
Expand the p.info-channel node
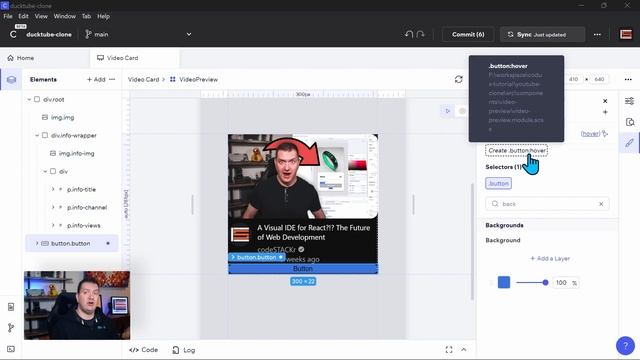[x=53, y=207]
